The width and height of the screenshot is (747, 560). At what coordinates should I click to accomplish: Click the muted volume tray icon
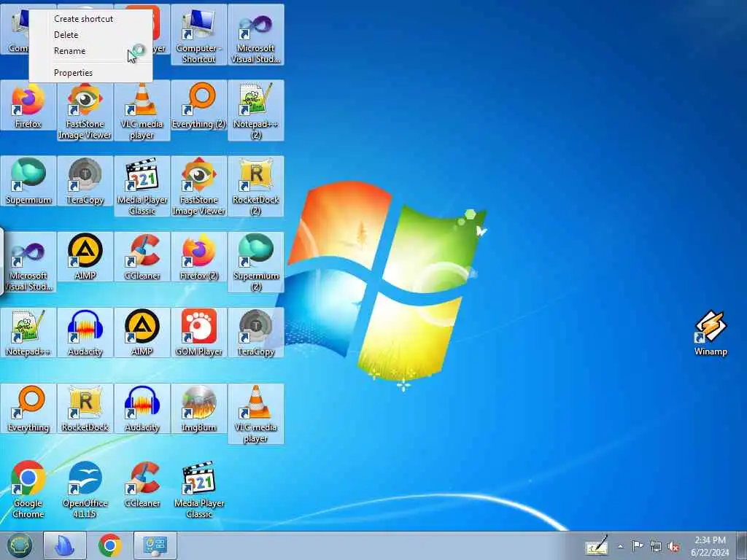coord(673,546)
